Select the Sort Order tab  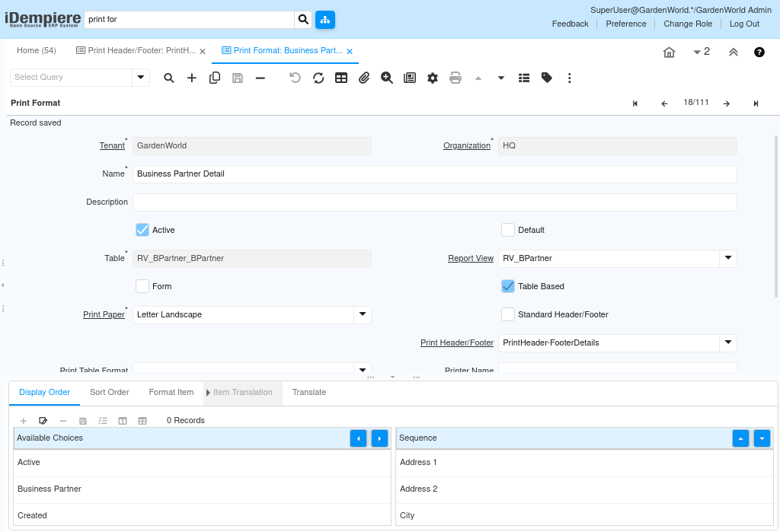click(x=110, y=392)
